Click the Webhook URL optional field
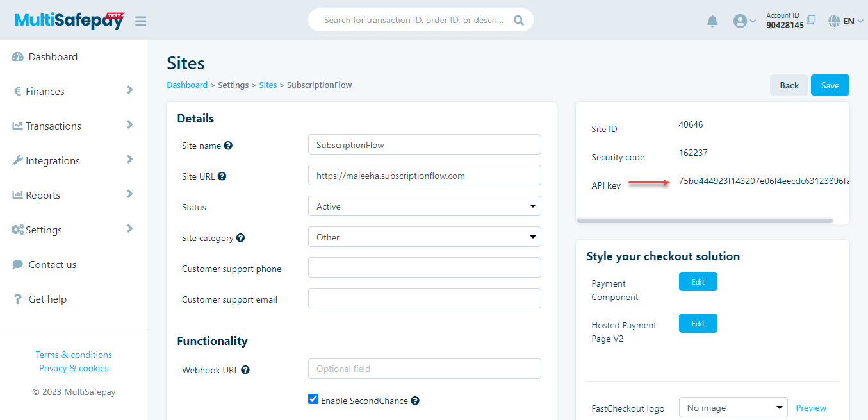 click(x=425, y=369)
